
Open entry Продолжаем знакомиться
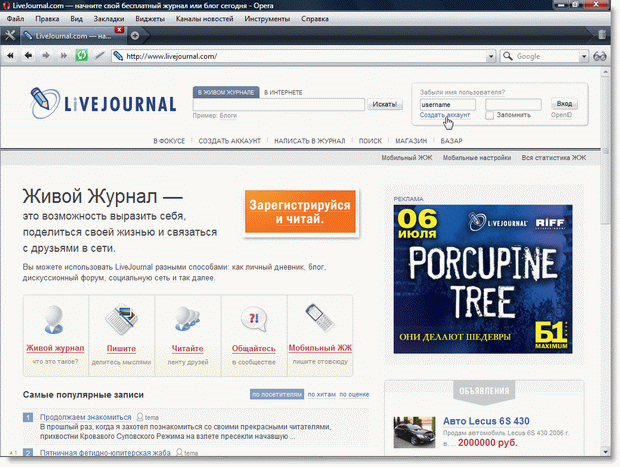(x=85, y=417)
